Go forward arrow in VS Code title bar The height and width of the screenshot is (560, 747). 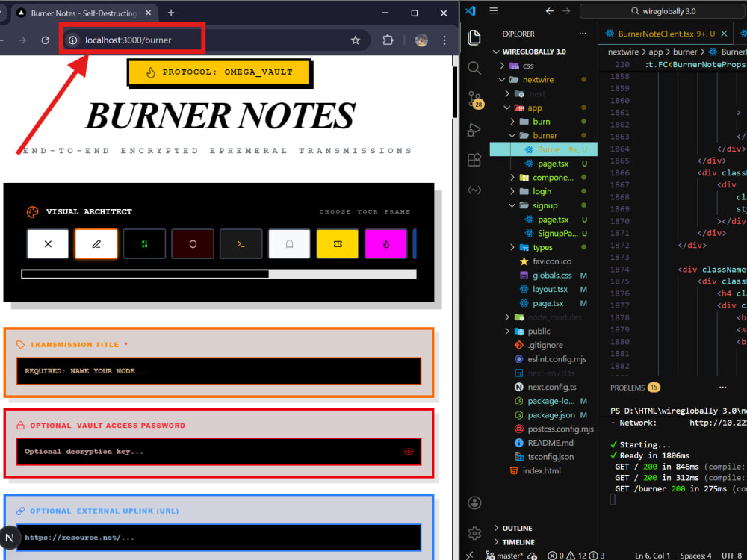coord(566,10)
